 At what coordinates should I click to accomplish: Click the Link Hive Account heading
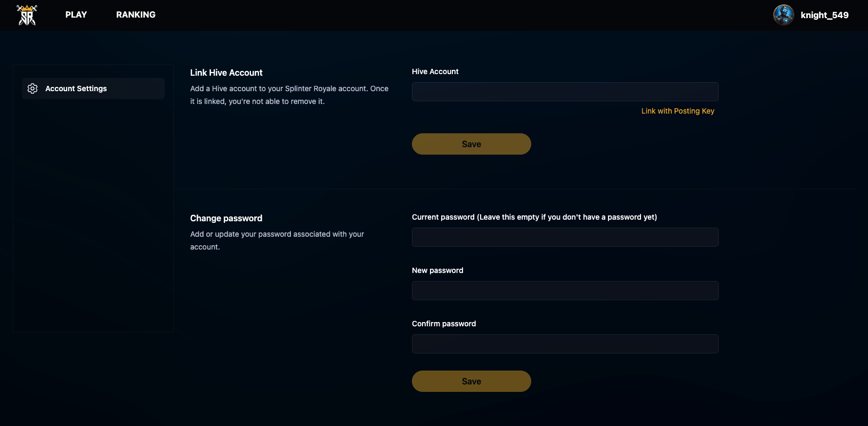click(226, 73)
